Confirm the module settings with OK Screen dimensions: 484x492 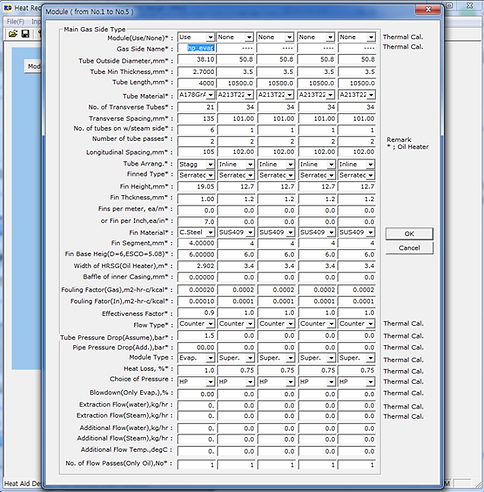409,234
